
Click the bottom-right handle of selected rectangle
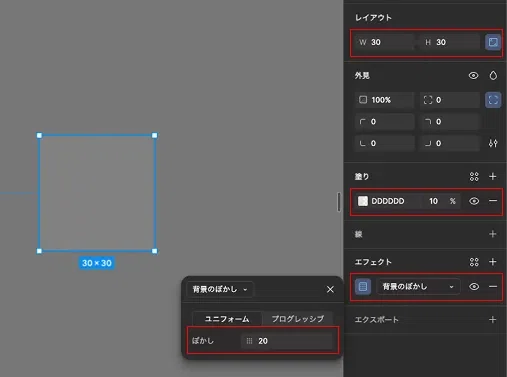[x=155, y=251]
